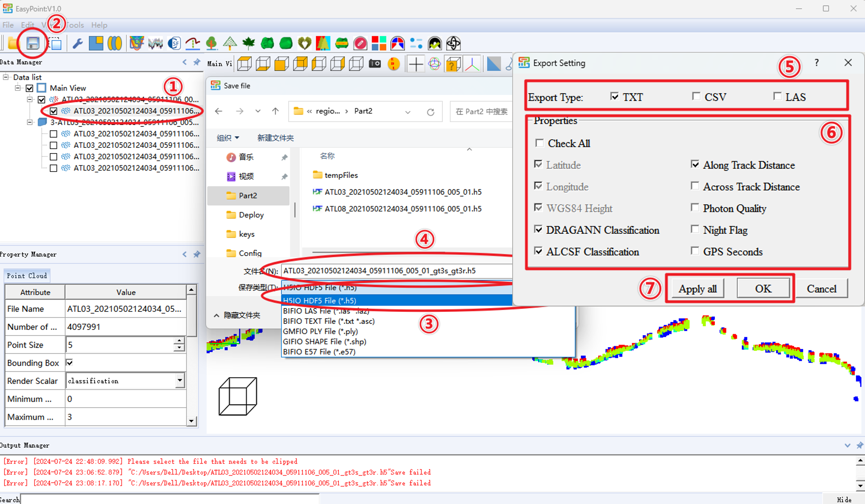Select BIFIO TEXT File format option
Image resolution: width=865 pixels, height=504 pixels.
pyautogui.click(x=329, y=321)
